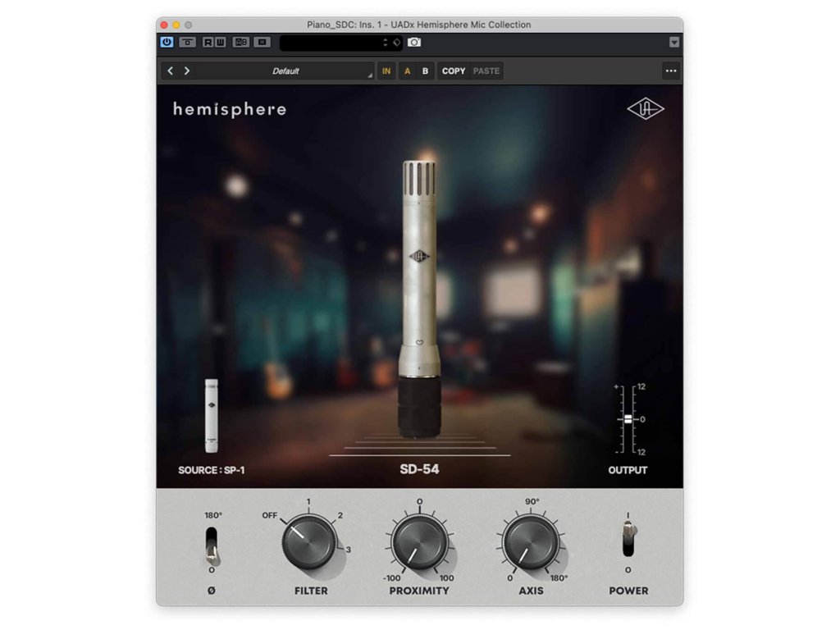Click the OFF label on the filter knob
Screen dimensions: 840x630
coord(269,515)
